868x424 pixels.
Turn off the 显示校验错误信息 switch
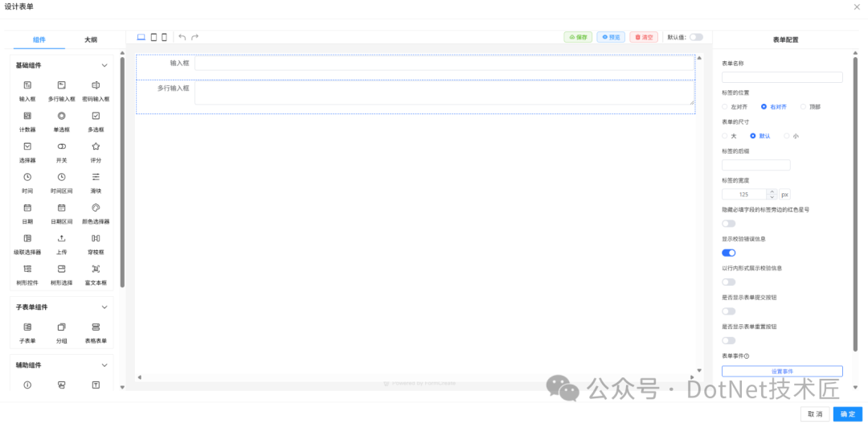coord(728,253)
